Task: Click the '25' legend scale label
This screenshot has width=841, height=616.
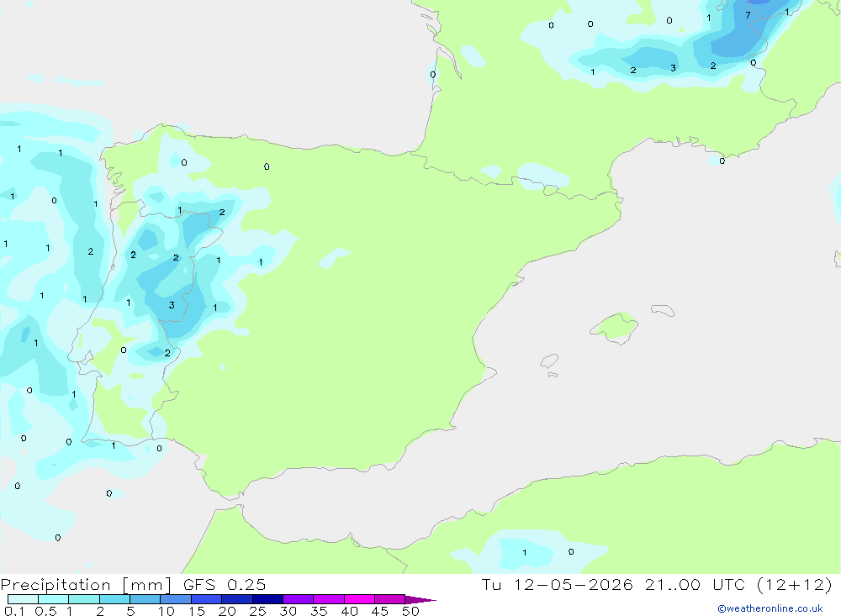Action: (x=257, y=611)
